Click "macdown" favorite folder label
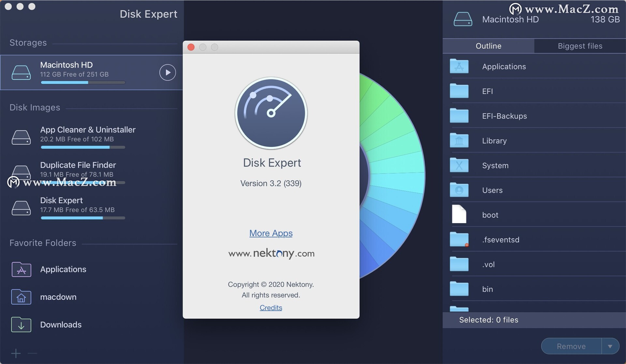The width and height of the screenshot is (626, 364). coord(58,297)
